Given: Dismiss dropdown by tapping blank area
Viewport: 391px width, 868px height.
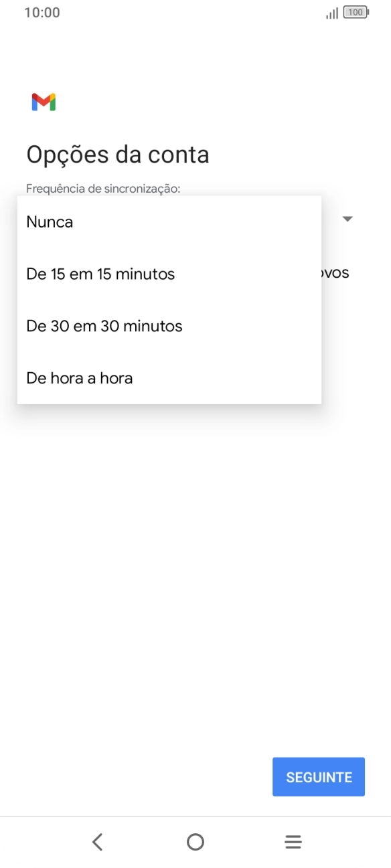Looking at the screenshot, I should (195, 569).
